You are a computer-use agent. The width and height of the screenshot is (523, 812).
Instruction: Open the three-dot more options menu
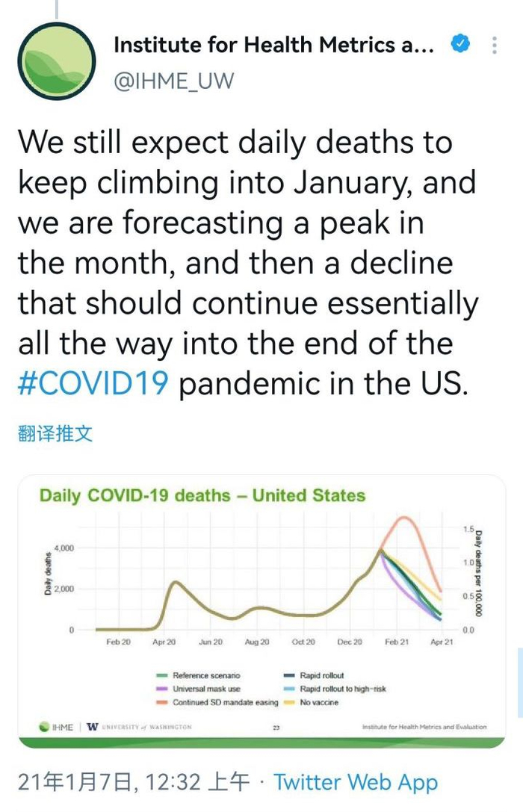494,45
